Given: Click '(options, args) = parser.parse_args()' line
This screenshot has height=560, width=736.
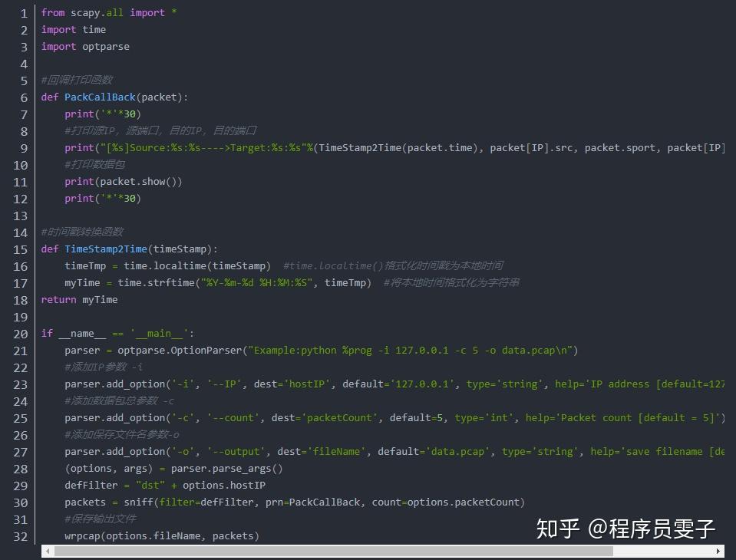Looking at the screenshot, I should click(x=173, y=469).
